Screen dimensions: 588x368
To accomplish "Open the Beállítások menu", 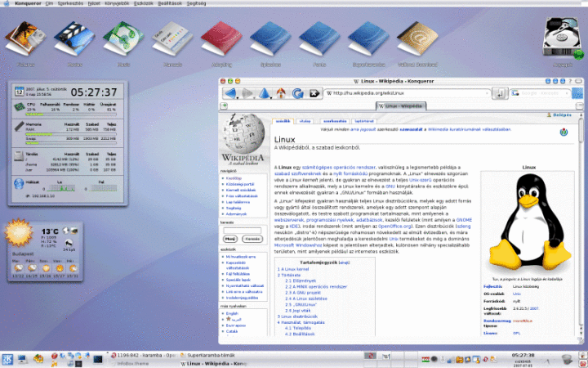I will 170,3.
